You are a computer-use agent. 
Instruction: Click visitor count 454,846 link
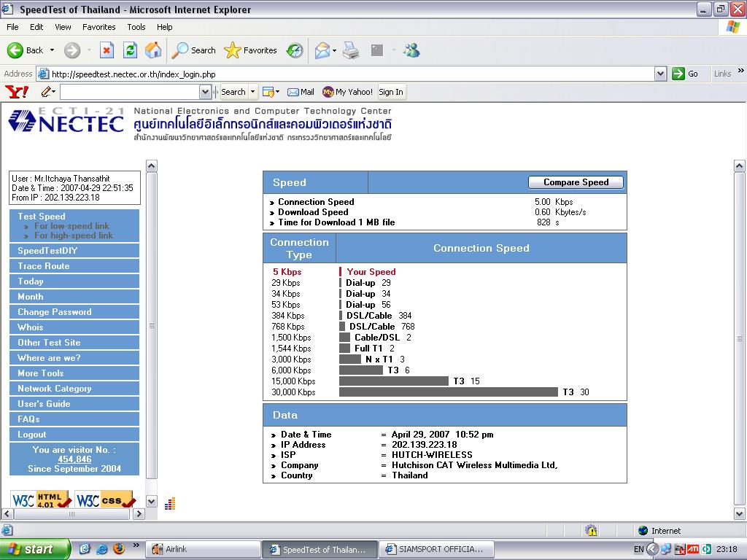click(x=74, y=459)
